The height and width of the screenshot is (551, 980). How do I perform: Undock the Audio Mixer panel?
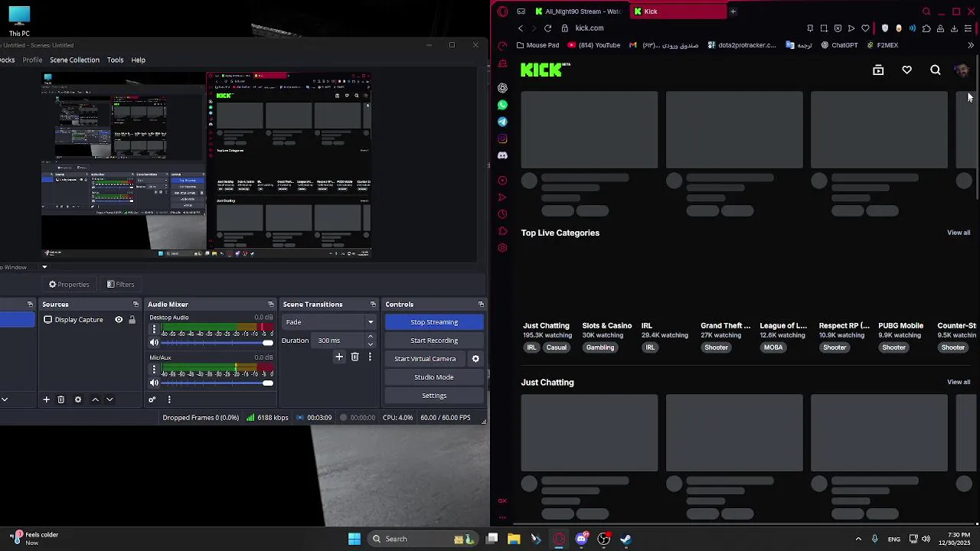[x=270, y=305]
